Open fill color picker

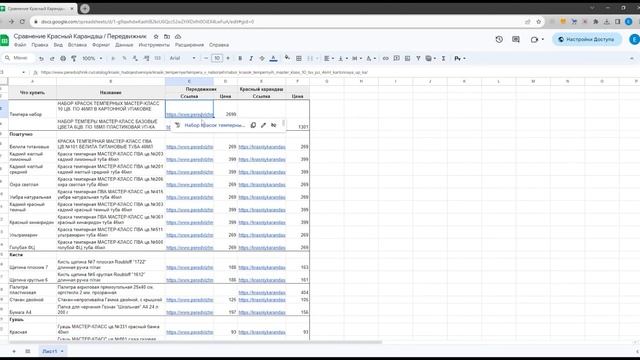(287, 58)
